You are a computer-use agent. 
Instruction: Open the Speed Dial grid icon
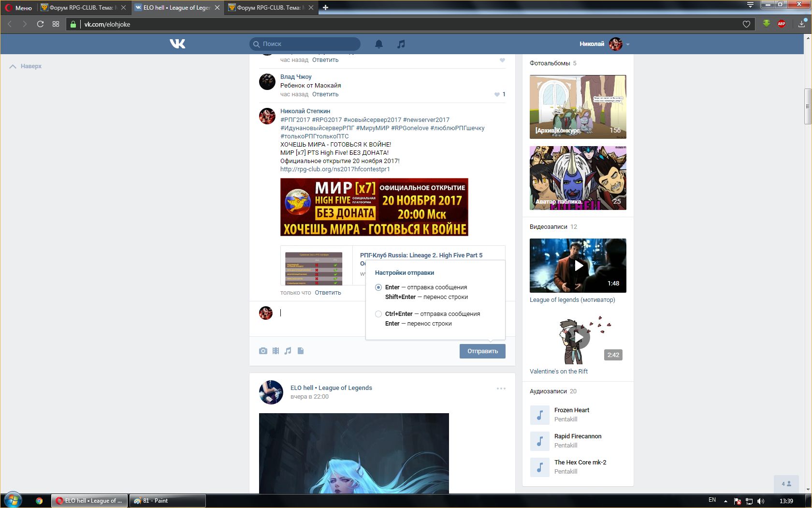pos(56,24)
